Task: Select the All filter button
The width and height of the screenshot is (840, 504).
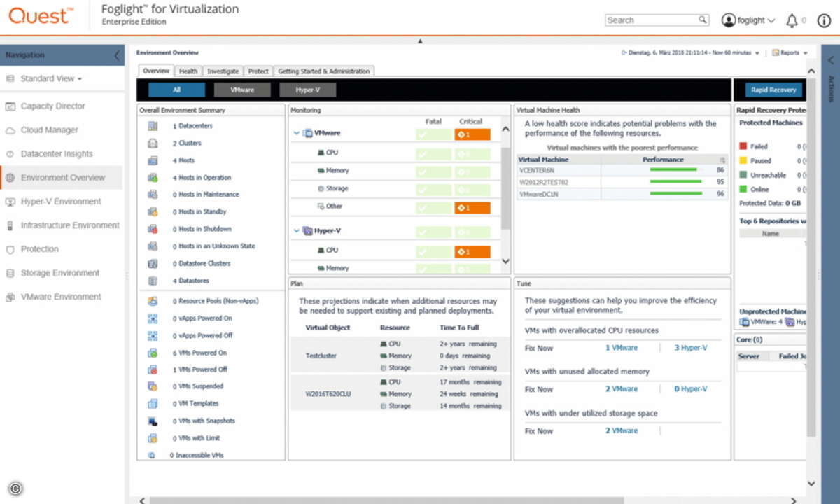Action: click(x=176, y=90)
